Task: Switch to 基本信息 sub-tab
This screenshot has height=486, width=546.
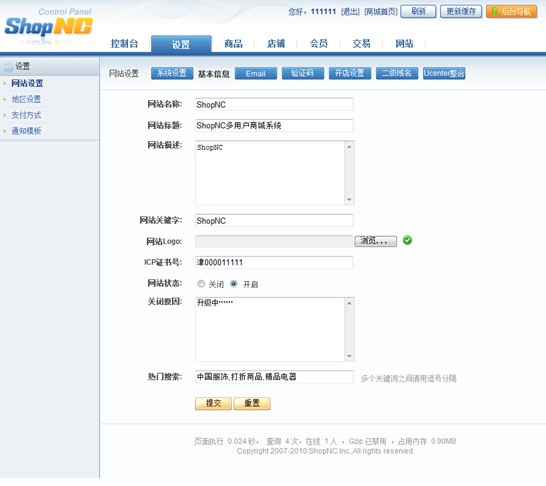Action: coord(214,74)
